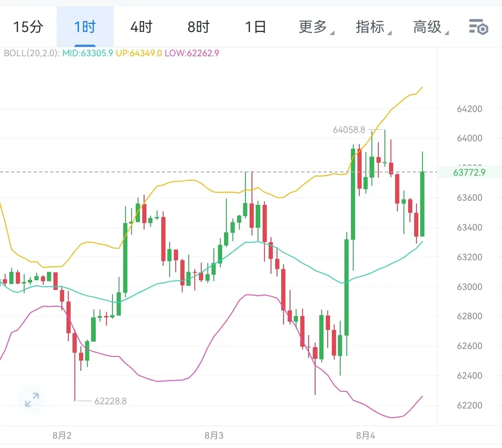Click the latest green candlestick
Image resolution: width=502 pixels, height=448 pixels.
pos(422,204)
